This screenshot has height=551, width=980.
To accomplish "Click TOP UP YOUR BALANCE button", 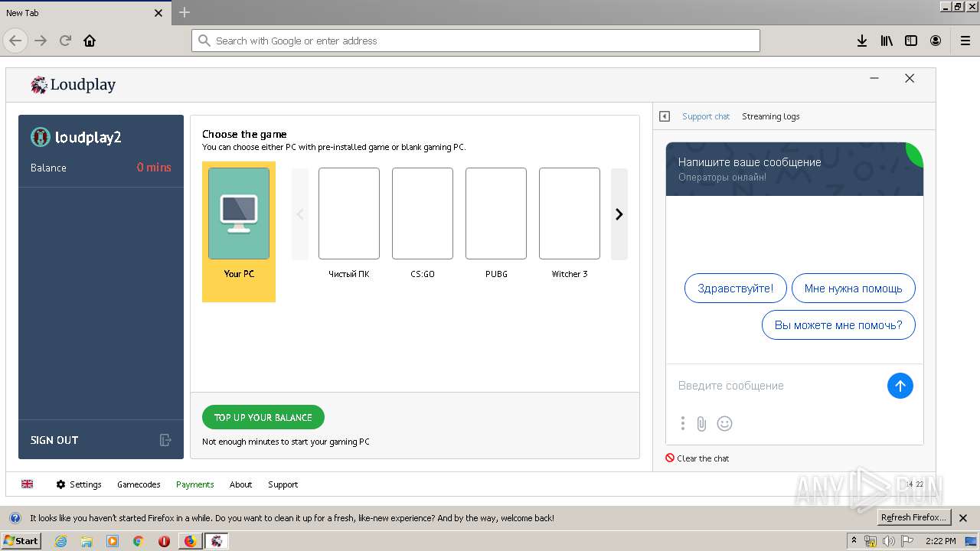I will pos(263,417).
